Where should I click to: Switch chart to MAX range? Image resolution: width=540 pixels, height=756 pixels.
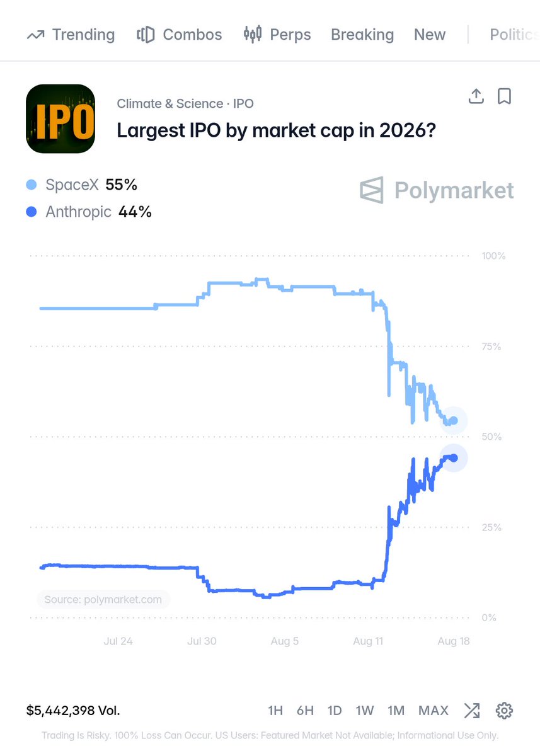click(x=434, y=711)
